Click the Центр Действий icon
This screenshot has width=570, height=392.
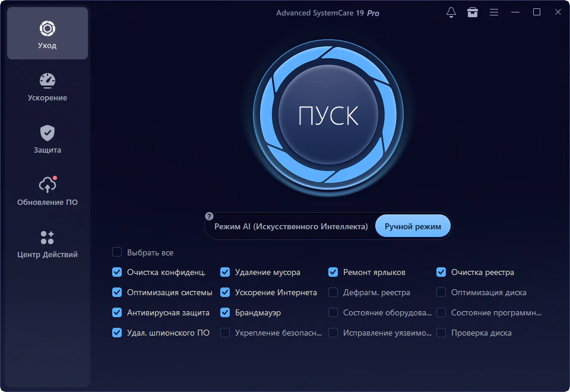coord(47,238)
